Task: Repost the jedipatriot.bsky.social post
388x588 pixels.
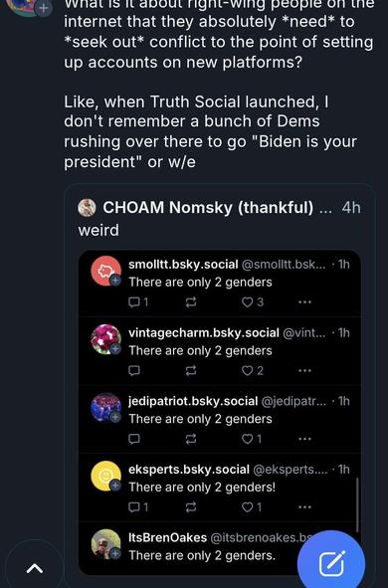Action: [191, 439]
